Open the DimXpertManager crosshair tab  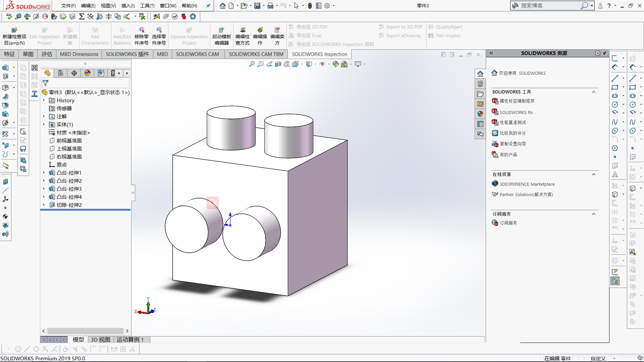74,73
